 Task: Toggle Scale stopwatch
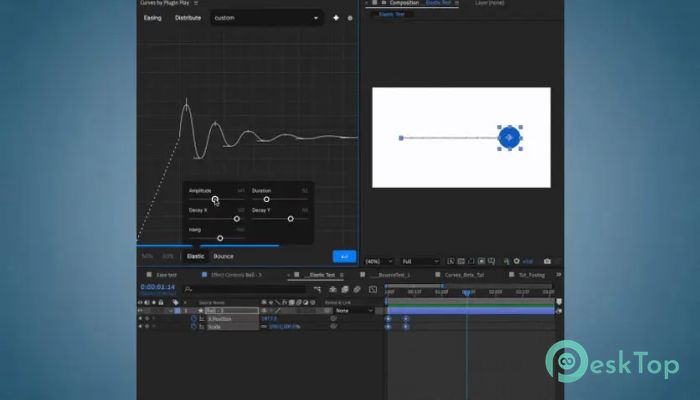[x=194, y=326]
